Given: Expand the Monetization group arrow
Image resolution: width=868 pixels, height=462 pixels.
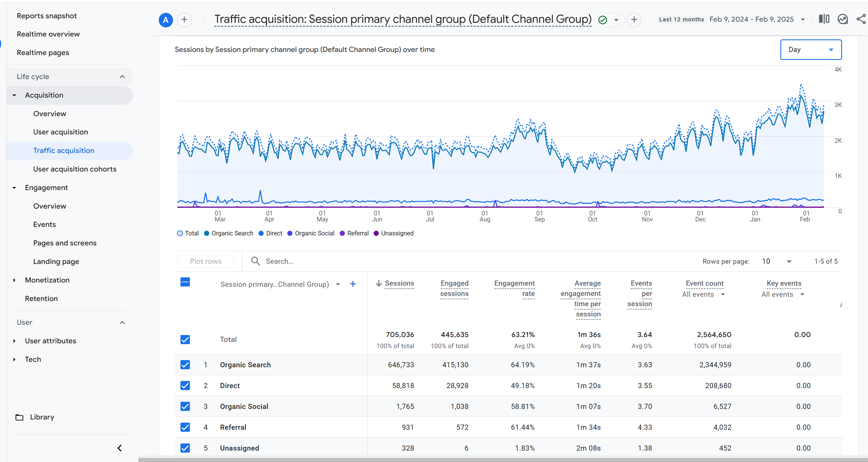Looking at the screenshot, I should [14, 280].
